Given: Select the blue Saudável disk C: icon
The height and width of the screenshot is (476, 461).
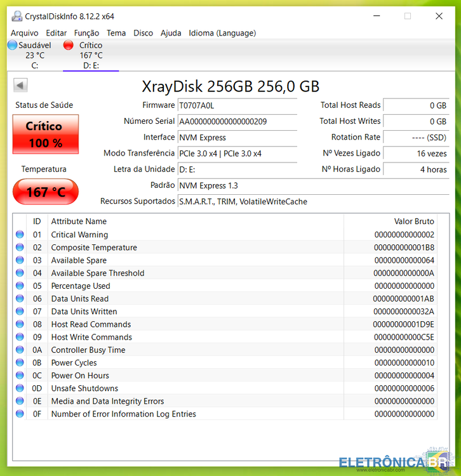Looking at the screenshot, I should [12, 45].
